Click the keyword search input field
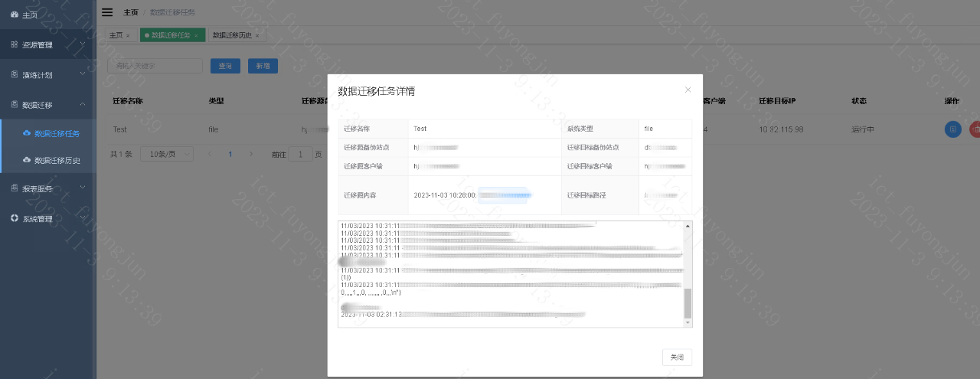Image resolution: width=980 pixels, height=379 pixels. 155,66
